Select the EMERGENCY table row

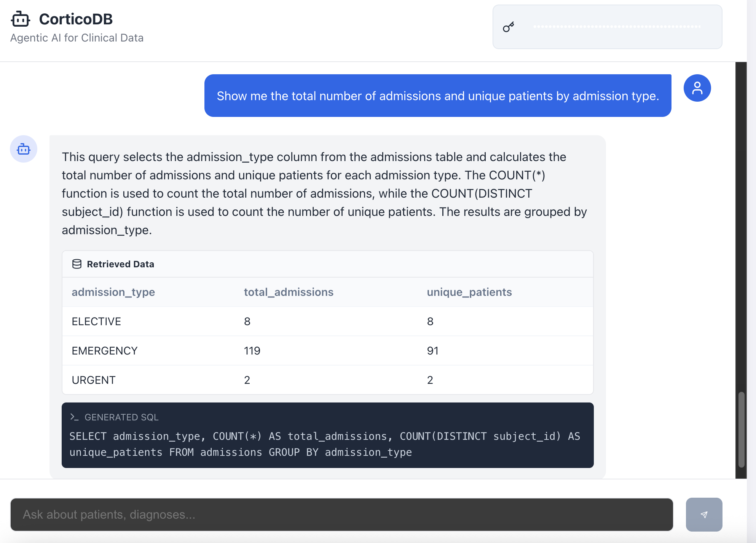(327, 351)
